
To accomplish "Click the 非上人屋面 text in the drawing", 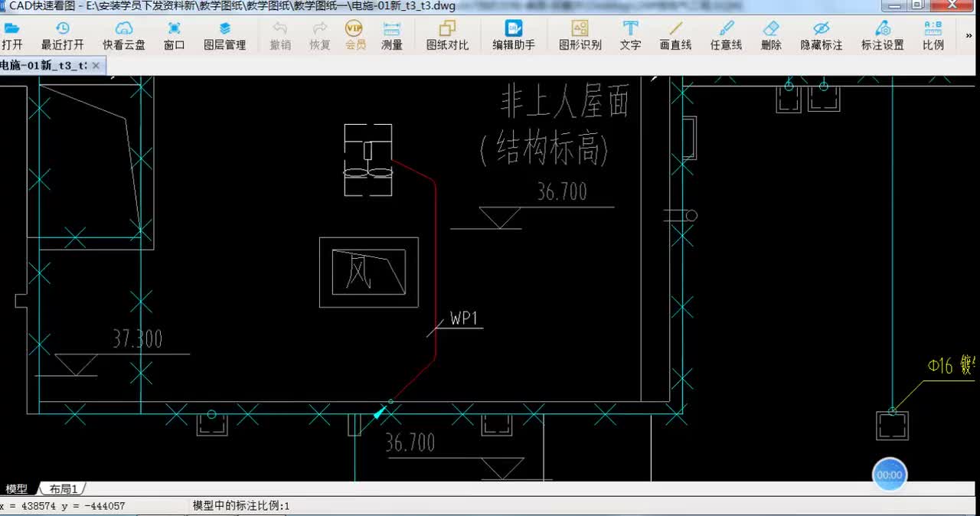I will (564, 103).
